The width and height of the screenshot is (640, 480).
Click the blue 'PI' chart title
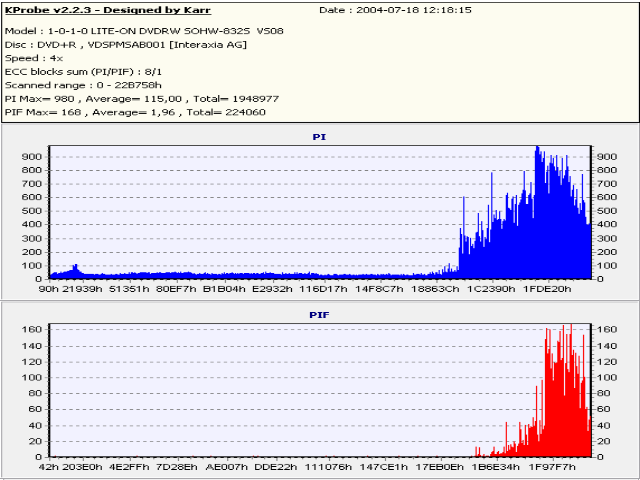coord(319,137)
